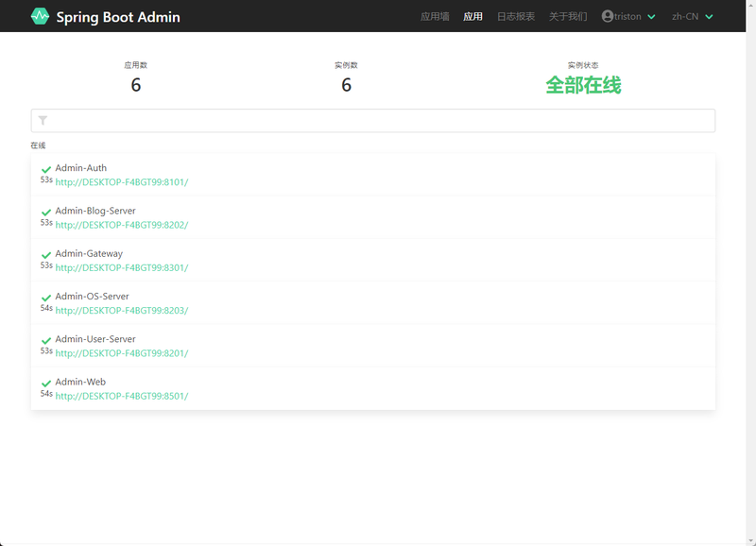Select the Admin-Web application name
Screen dimensions: 756x546
[x=80, y=382]
